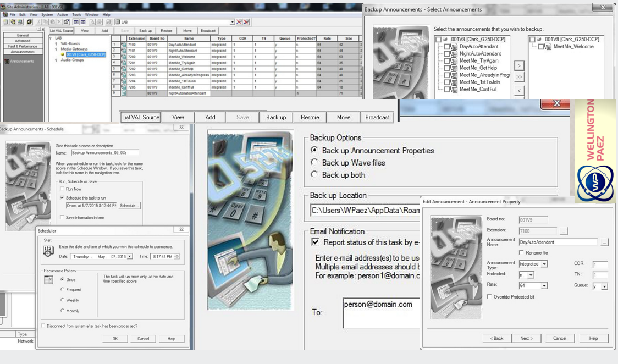Image resolution: width=618 pixels, height=364 pixels.
Task: Open the Rate dropdown showing 64
Action: tap(544, 285)
